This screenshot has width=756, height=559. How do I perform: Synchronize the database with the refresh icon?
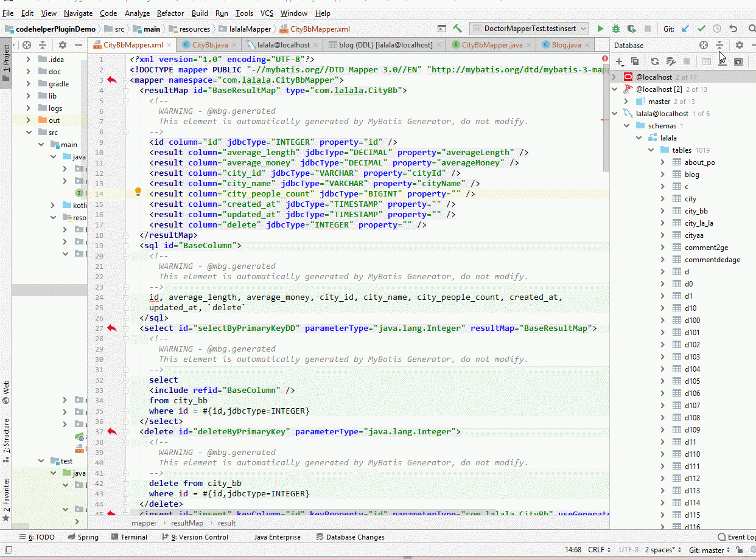tap(656, 61)
